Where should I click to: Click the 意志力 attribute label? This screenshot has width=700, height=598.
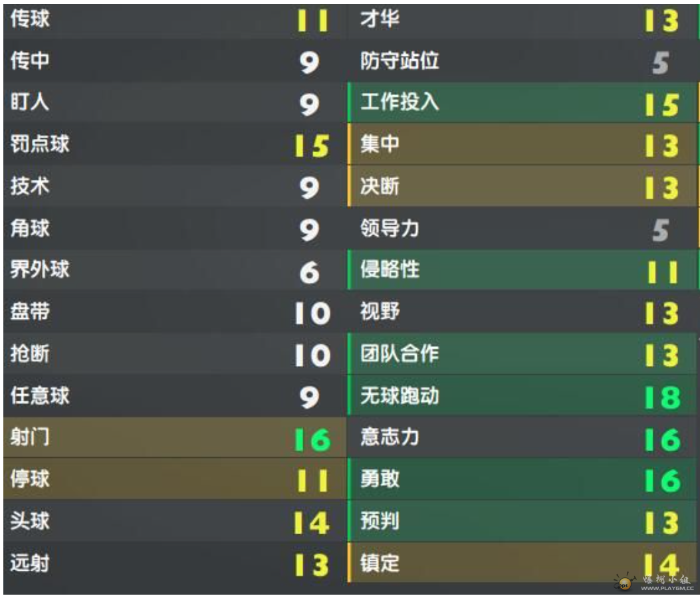click(390, 438)
